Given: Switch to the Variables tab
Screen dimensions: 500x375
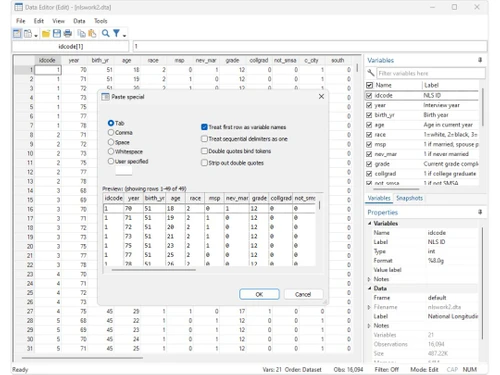Looking at the screenshot, I should click(379, 198).
